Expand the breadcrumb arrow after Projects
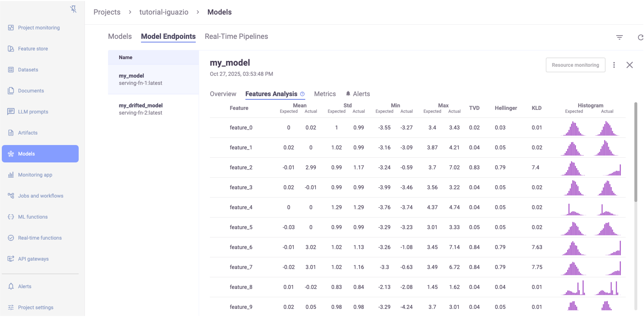This screenshot has width=644, height=317. (x=130, y=12)
